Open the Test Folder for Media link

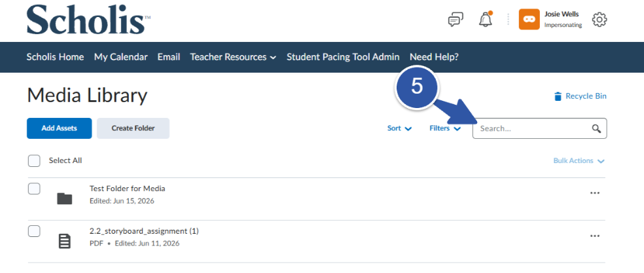128,189
